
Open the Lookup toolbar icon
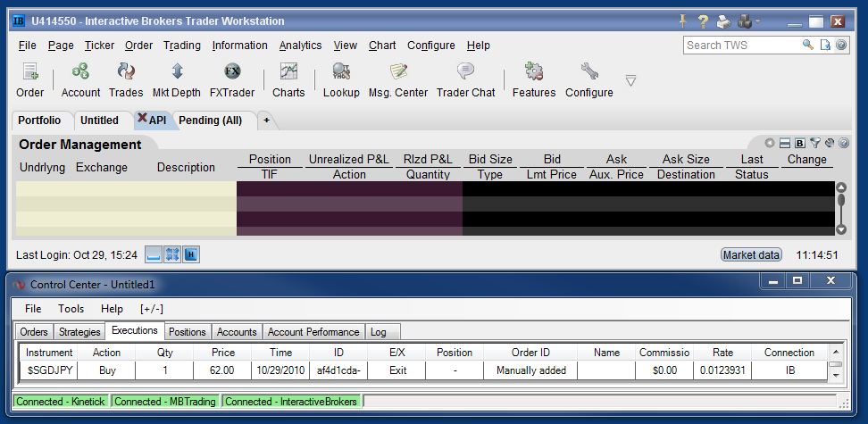(x=341, y=80)
